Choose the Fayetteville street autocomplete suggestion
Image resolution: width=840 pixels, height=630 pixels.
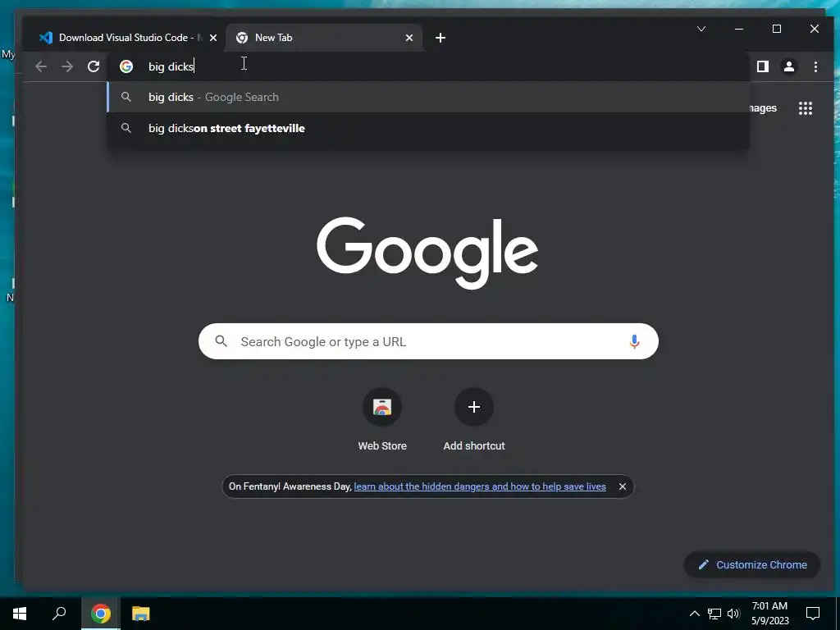pos(428,128)
